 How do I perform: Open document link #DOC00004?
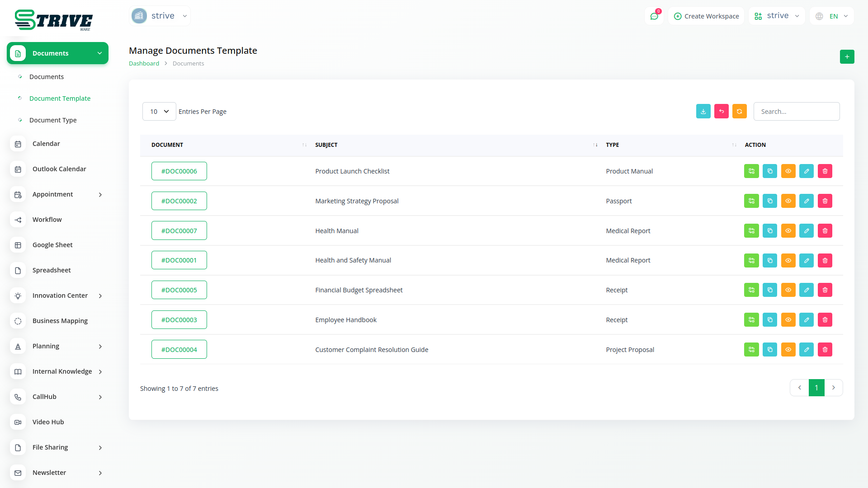(x=179, y=350)
